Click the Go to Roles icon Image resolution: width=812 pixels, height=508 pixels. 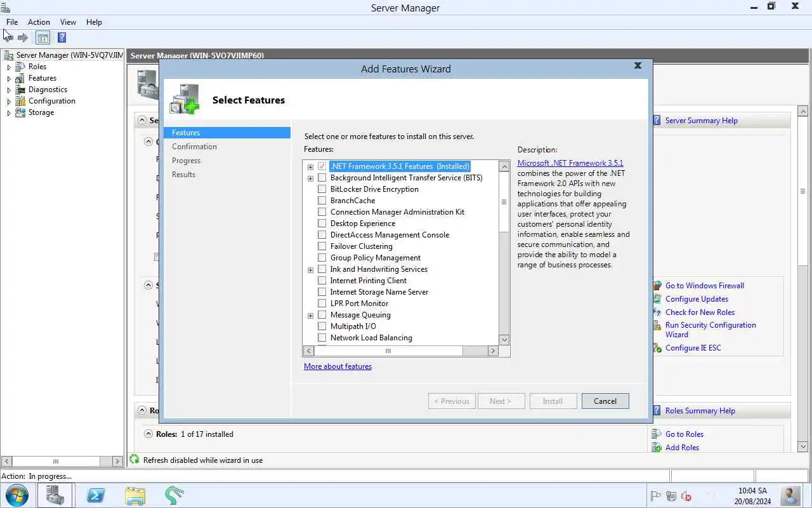657,434
